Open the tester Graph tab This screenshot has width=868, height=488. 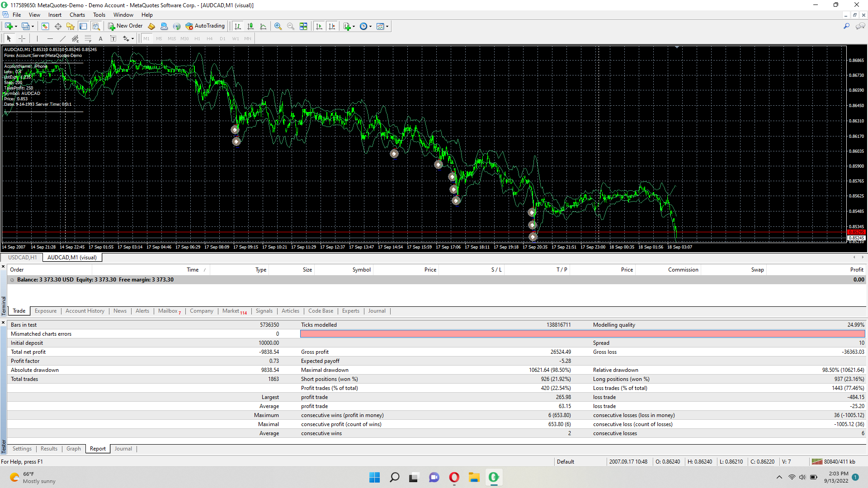(73, 449)
